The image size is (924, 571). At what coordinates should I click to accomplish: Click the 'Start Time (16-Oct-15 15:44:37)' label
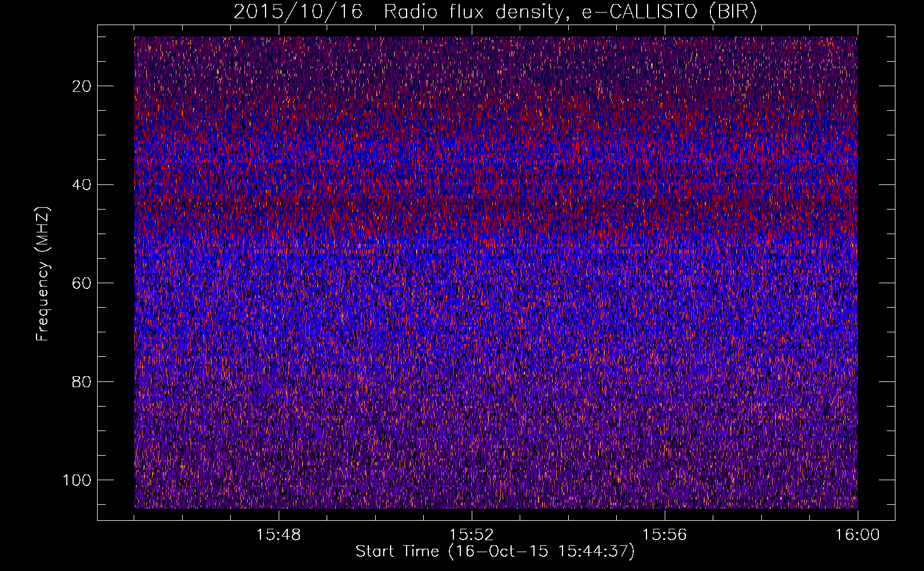click(495, 552)
